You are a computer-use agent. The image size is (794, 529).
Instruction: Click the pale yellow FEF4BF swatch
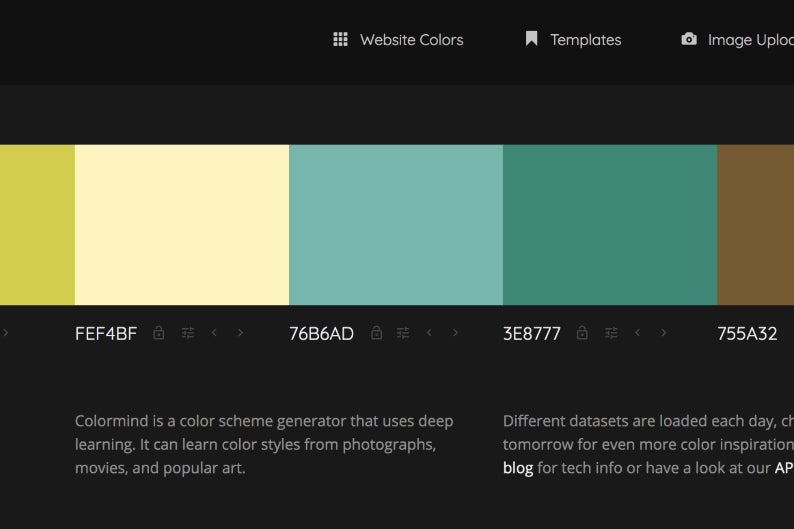tap(182, 225)
